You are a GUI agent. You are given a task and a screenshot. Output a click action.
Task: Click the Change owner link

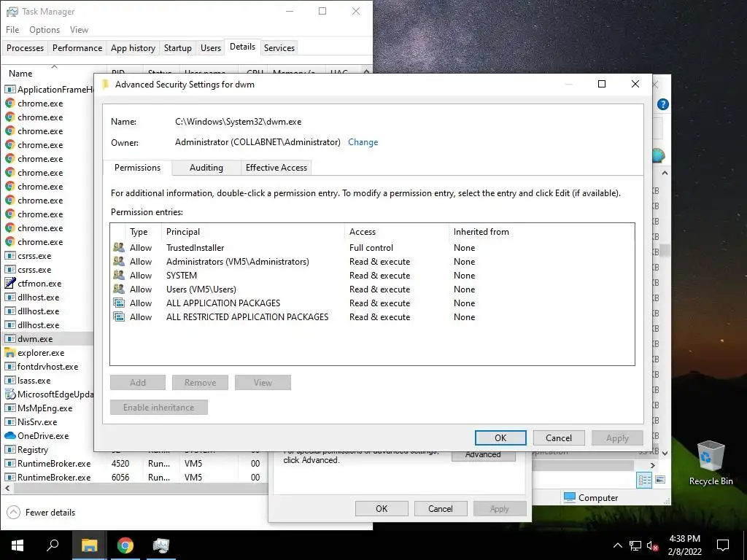point(363,142)
